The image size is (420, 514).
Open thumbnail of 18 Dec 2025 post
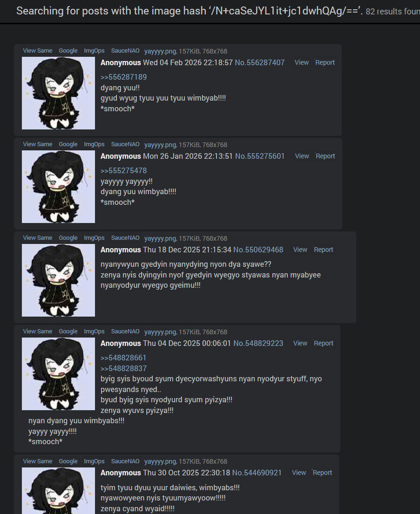coord(58,280)
